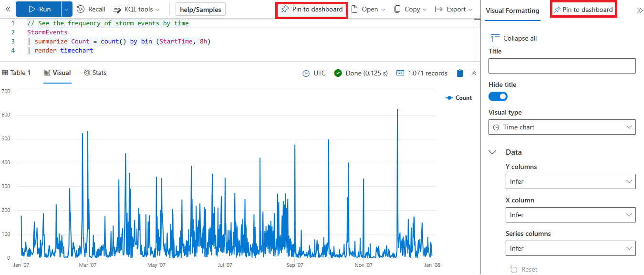Open the Y columns dropdown

click(571, 181)
